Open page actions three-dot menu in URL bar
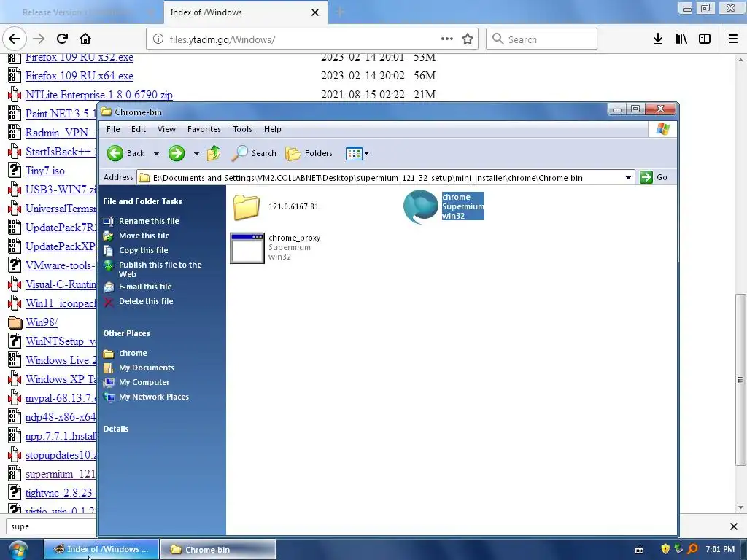 point(447,39)
